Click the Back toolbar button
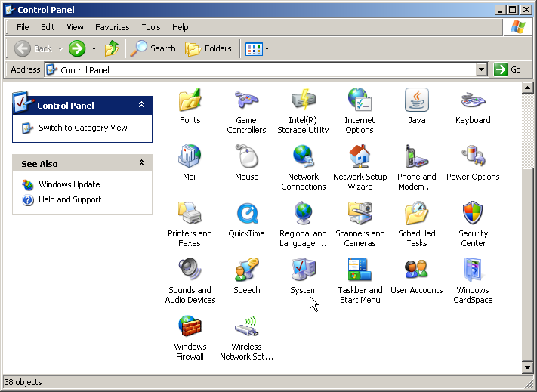The width and height of the screenshot is (537, 392). coord(33,48)
